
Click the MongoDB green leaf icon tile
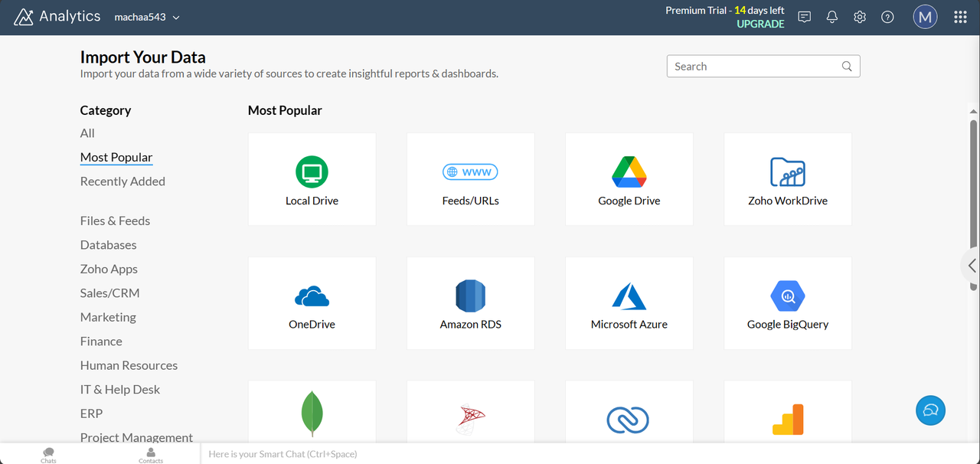click(312, 411)
